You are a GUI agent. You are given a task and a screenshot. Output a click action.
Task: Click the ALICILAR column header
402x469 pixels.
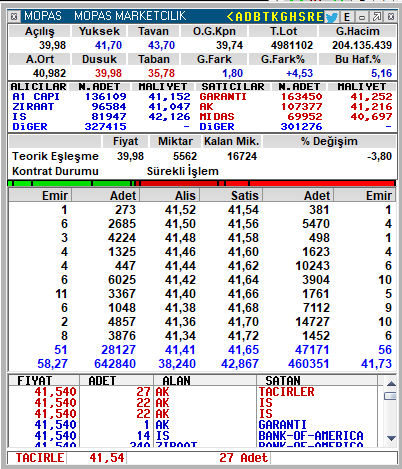(38, 87)
